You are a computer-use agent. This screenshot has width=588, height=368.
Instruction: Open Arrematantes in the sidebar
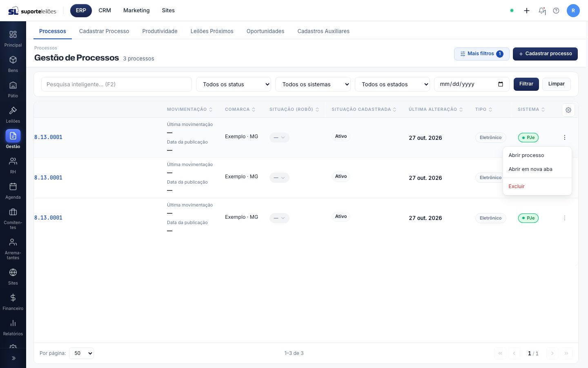pos(13,249)
